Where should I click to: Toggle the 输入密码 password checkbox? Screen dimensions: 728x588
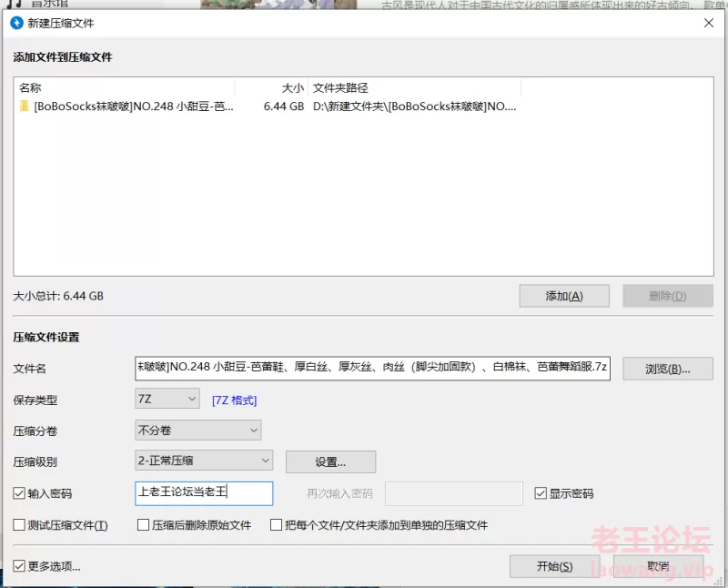pos(20,493)
